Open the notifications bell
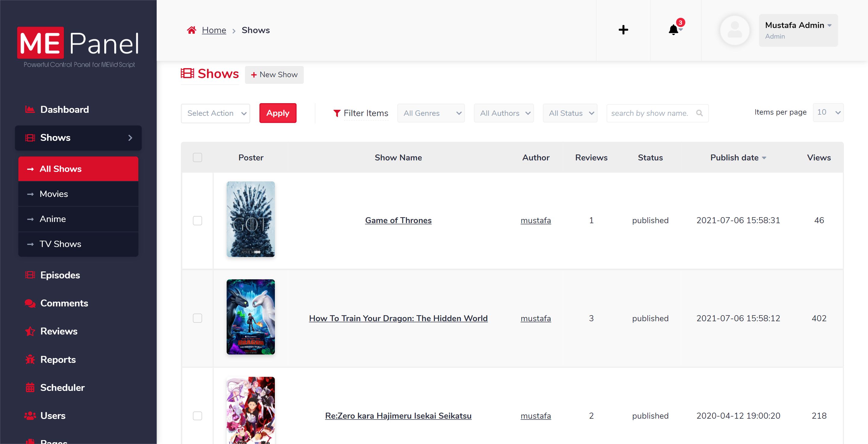The width and height of the screenshot is (868, 444). 673,30
